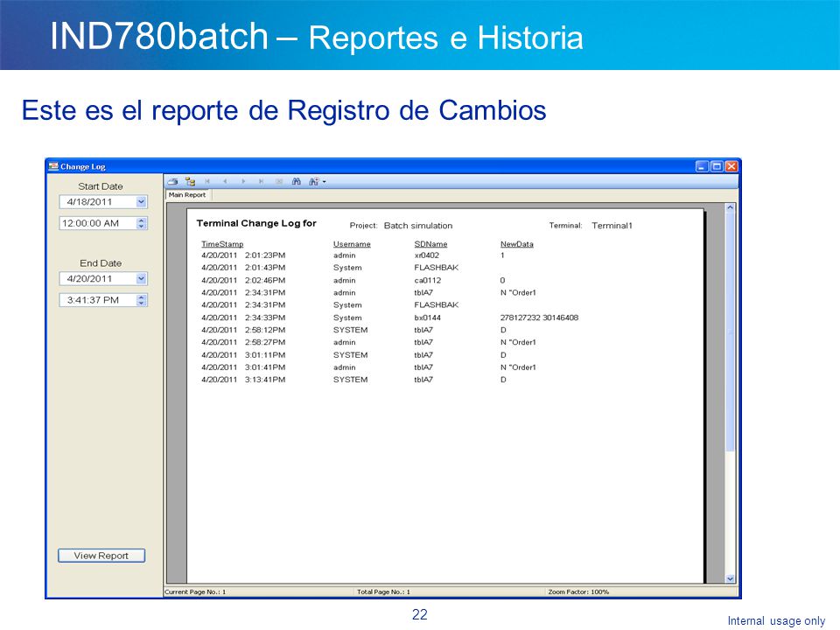Click timestamp 4/20/2011 2:01:23PM
The width and height of the screenshot is (840, 630).
243,255
